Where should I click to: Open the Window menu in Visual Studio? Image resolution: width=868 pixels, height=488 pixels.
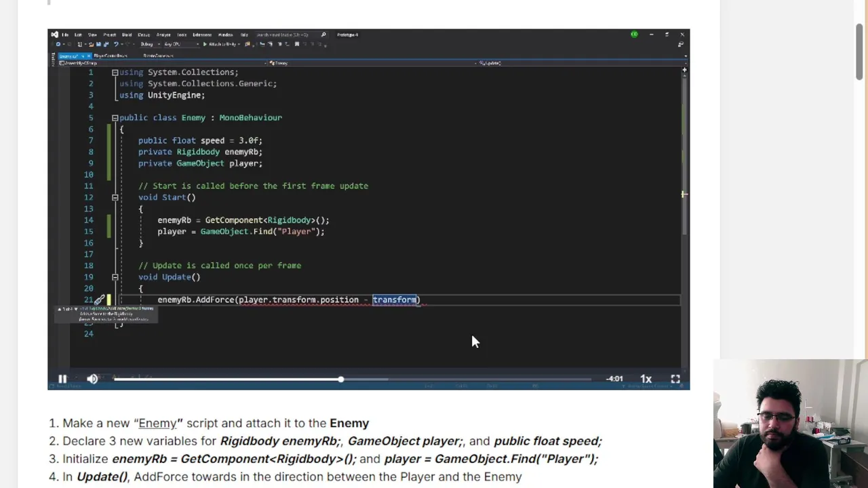225,35
